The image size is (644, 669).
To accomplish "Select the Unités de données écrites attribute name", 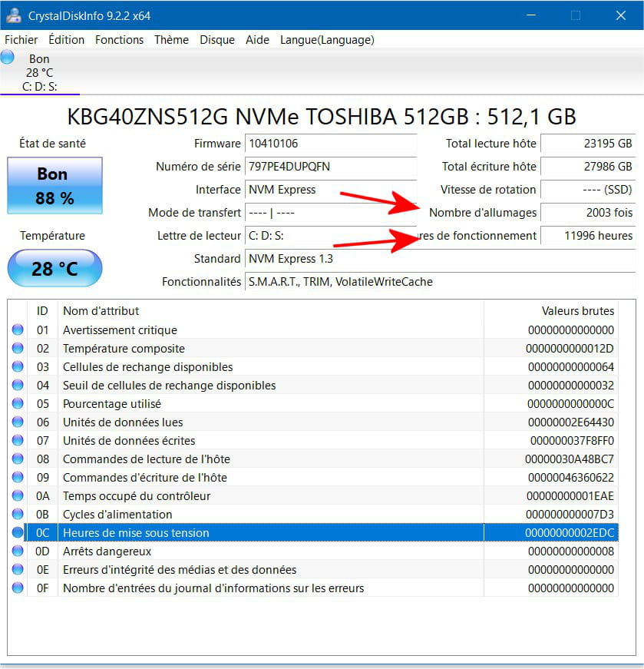I will (129, 440).
